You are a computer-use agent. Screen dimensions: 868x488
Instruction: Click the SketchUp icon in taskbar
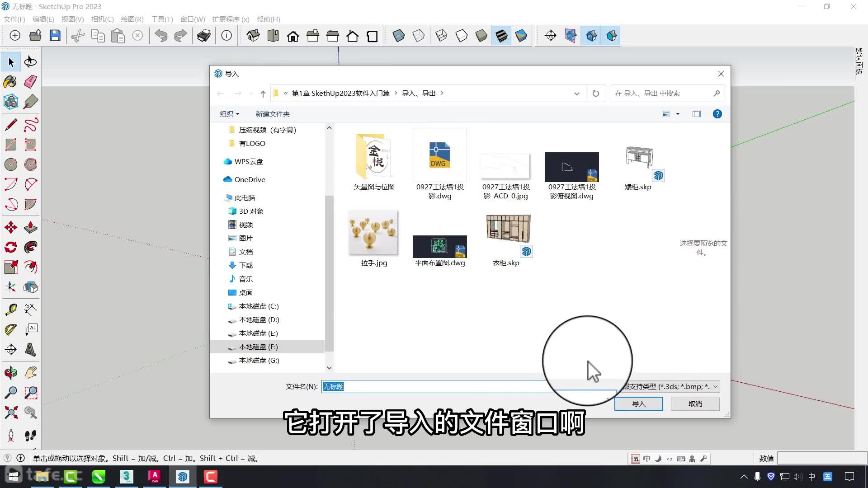[183, 477]
